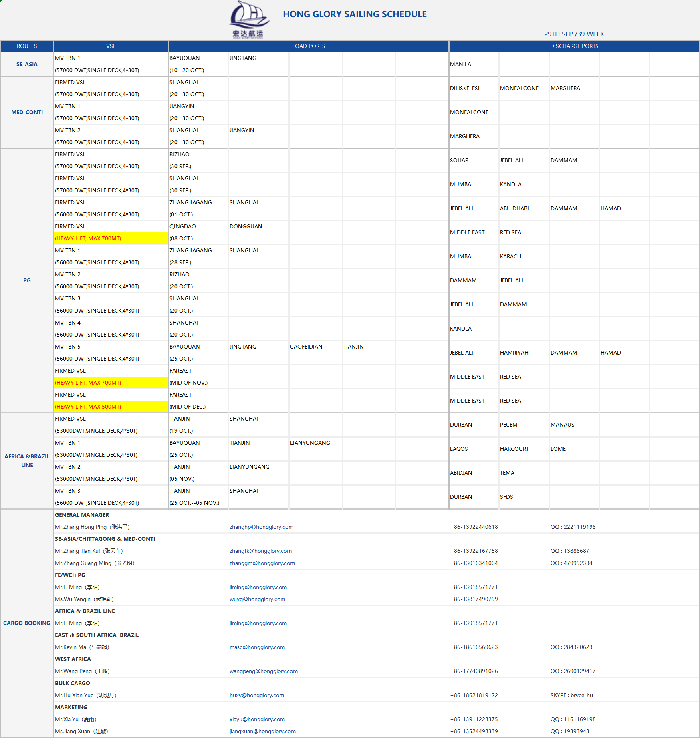Viewport: 700px width, 738px height.
Task: Click the DISCHARGE PORTS header cell
Action: pyautogui.click(x=574, y=46)
